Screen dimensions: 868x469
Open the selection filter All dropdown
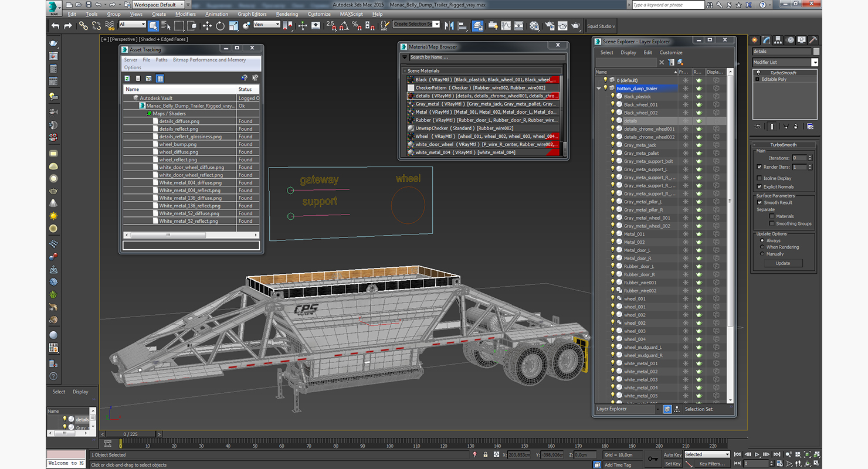point(133,25)
